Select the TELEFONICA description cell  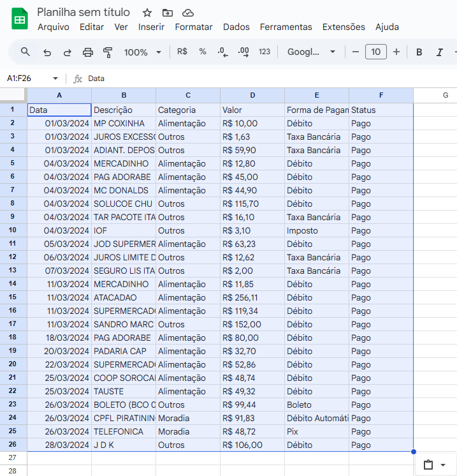tap(124, 431)
